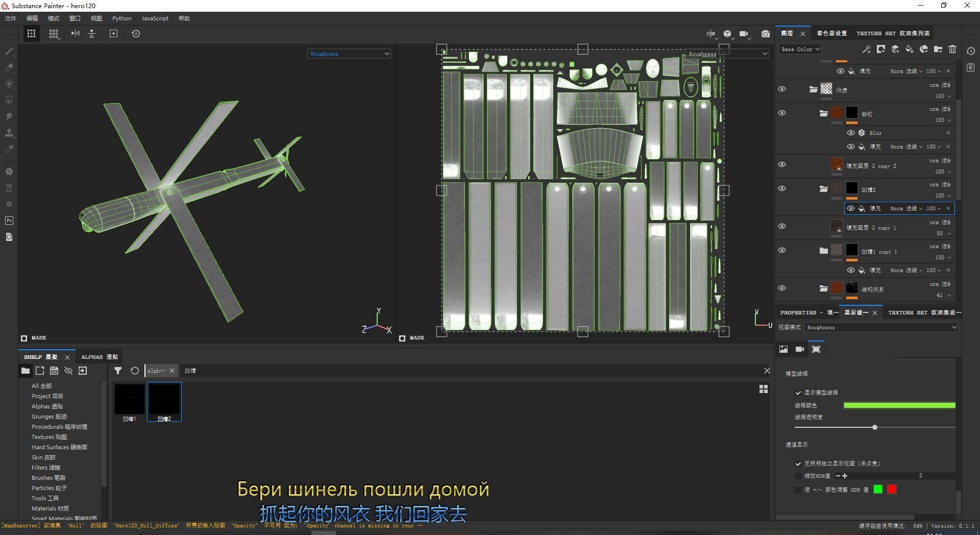Select the Paint brush tool
This screenshot has width=980, height=535.
[9, 51]
